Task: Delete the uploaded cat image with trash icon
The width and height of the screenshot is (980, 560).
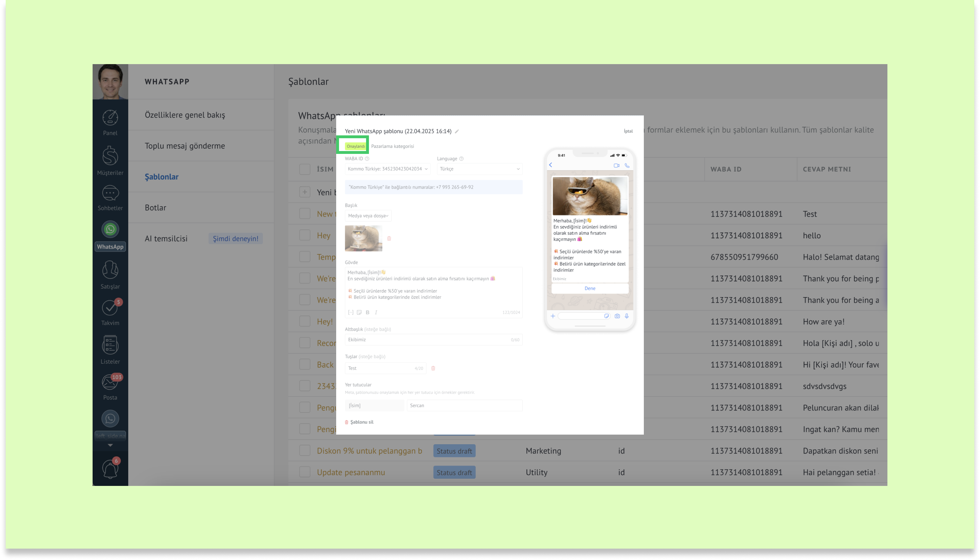Action: click(x=389, y=238)
